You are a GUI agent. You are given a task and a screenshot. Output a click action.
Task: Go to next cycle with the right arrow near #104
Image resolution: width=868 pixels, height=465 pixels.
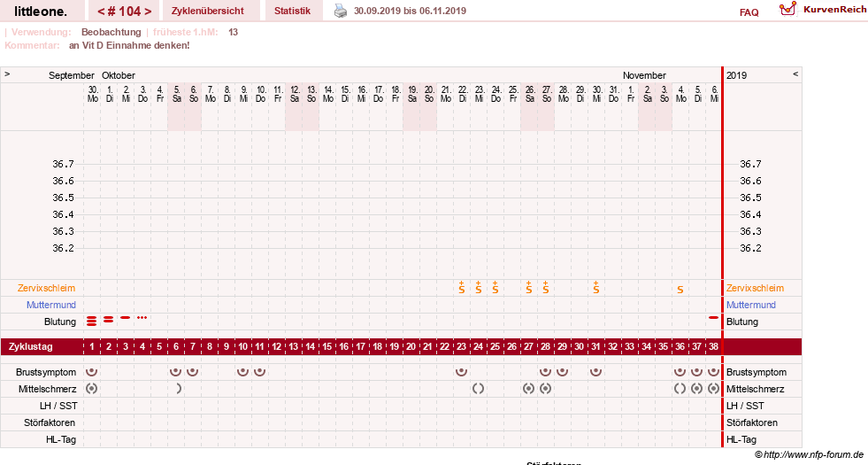pyautogui.click(x=148, y=12)
